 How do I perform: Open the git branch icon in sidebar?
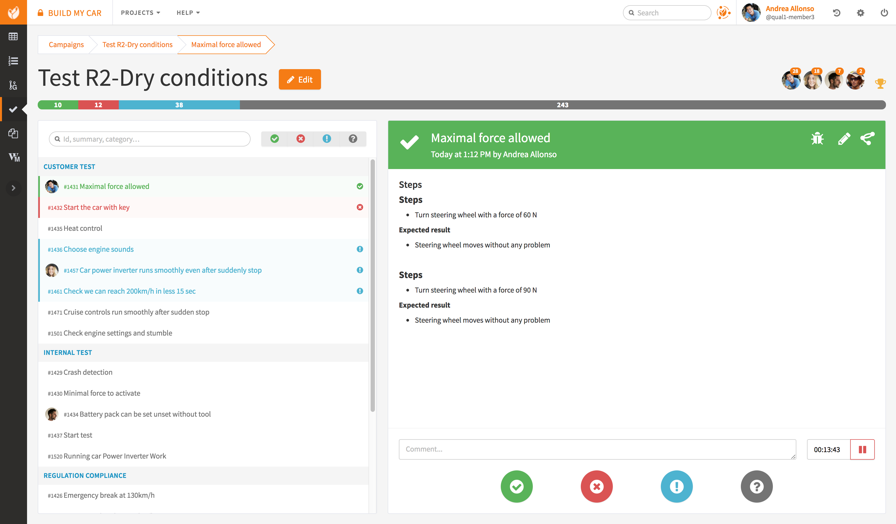[x=13, y=85]
